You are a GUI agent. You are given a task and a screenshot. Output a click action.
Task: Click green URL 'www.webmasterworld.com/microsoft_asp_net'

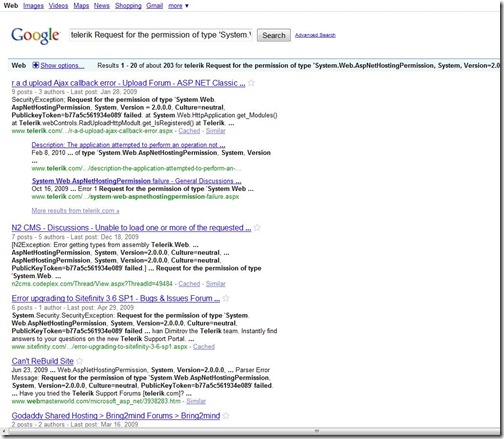pos(96,401)
